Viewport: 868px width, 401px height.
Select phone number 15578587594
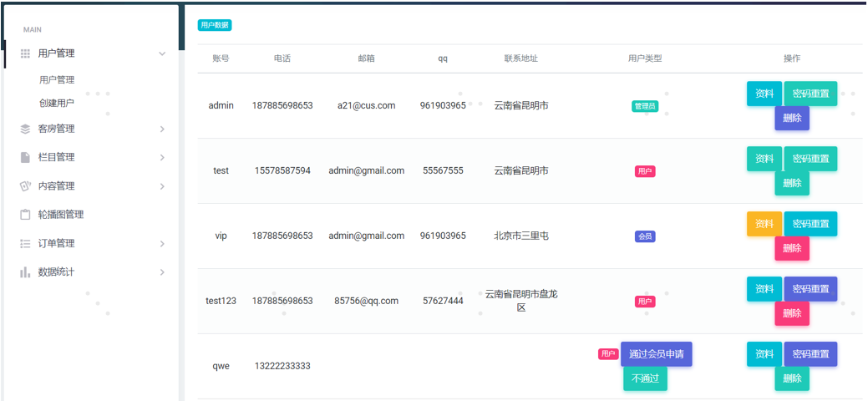(282, 170)
